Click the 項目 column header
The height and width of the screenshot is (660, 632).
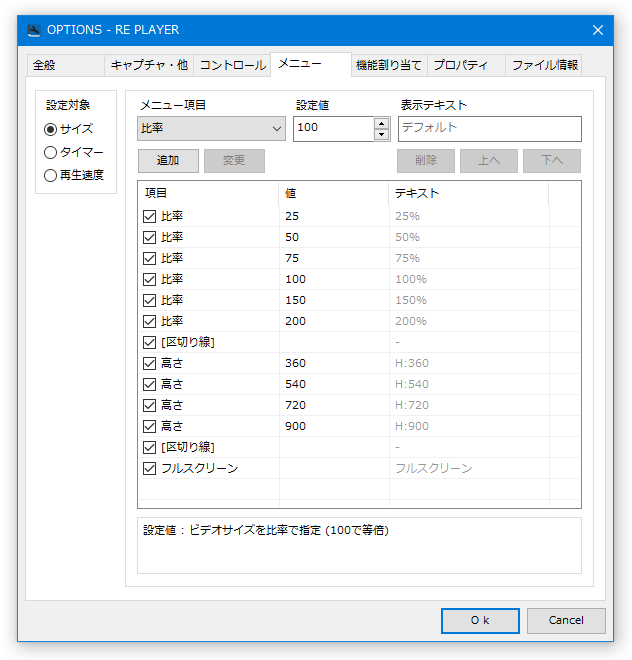pyautogui.click(x=208, y=193)
